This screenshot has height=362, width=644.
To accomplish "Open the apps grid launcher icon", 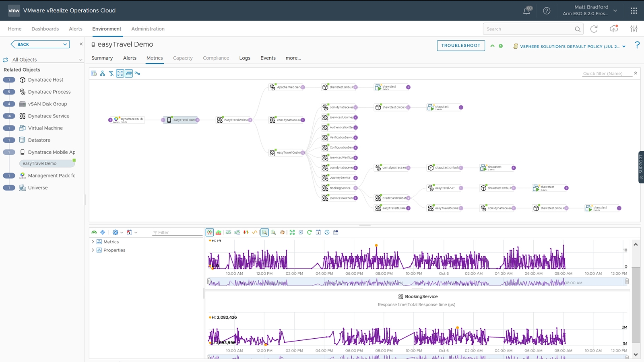I will (634, 11).
